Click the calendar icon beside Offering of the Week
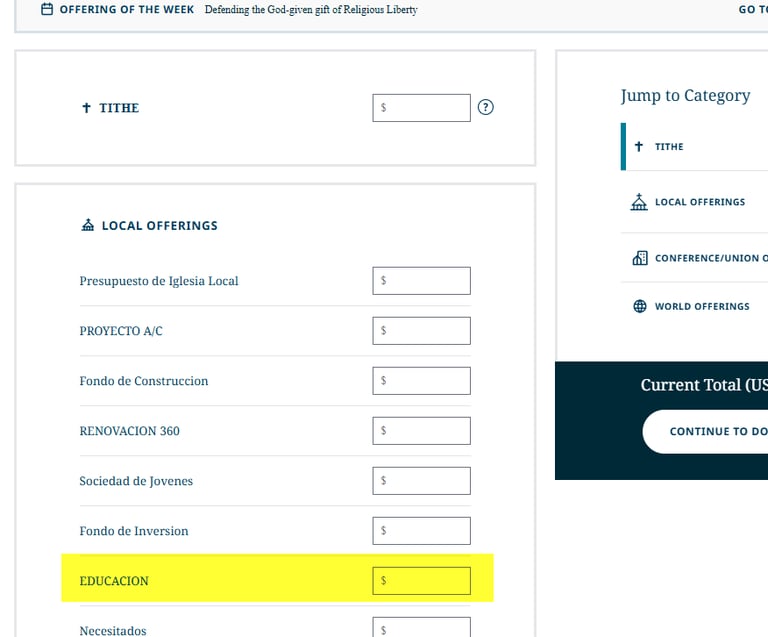Screen dimensions: 768x637 tap(47, 9)
